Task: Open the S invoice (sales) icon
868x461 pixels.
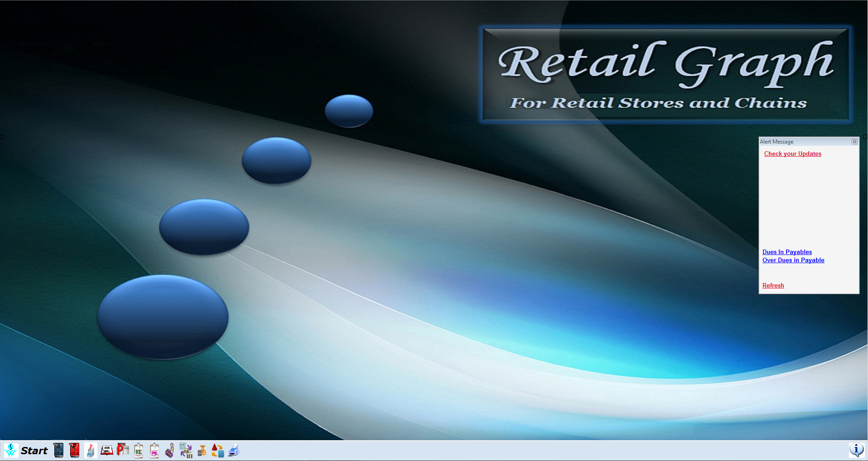Action: coord(58,450)
